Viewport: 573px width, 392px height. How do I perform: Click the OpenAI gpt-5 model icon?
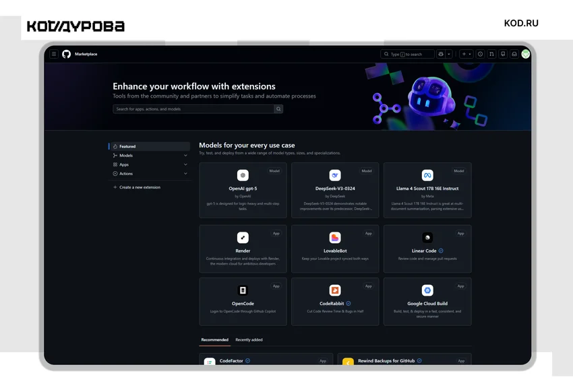pos(243,175)
